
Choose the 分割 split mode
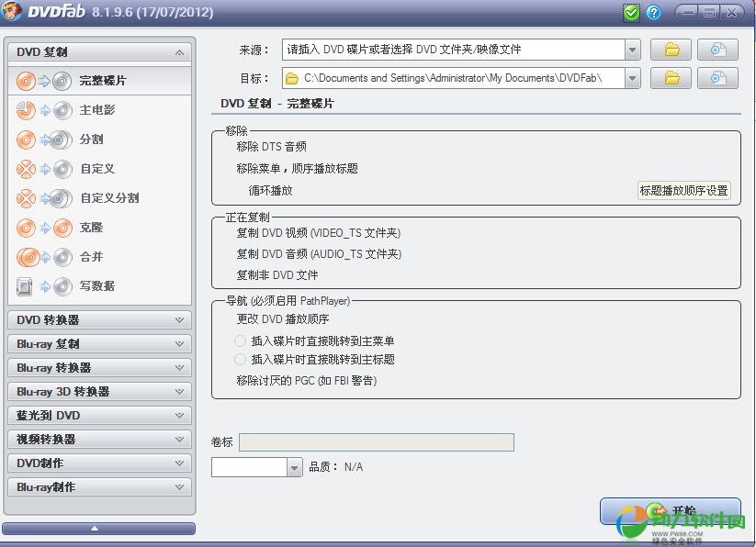pos(91,140)
